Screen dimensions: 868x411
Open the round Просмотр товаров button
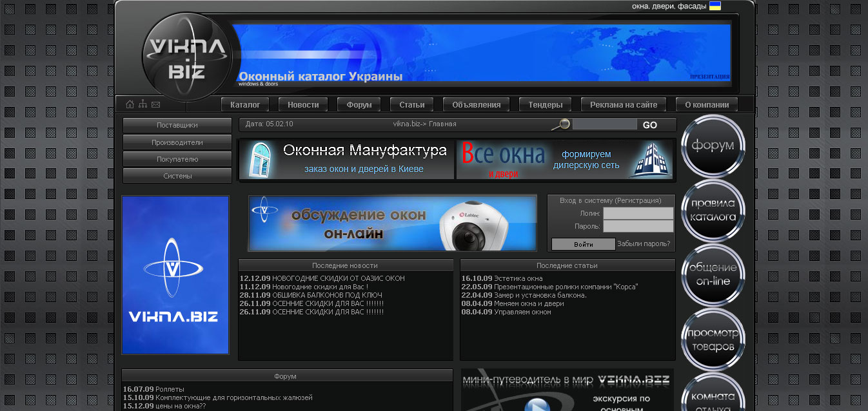click(x=713, y=339)
